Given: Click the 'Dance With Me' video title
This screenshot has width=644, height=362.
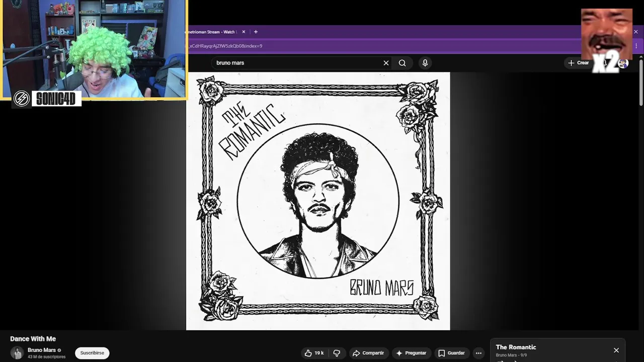Looking at the screenshot, I should point(33,339).
